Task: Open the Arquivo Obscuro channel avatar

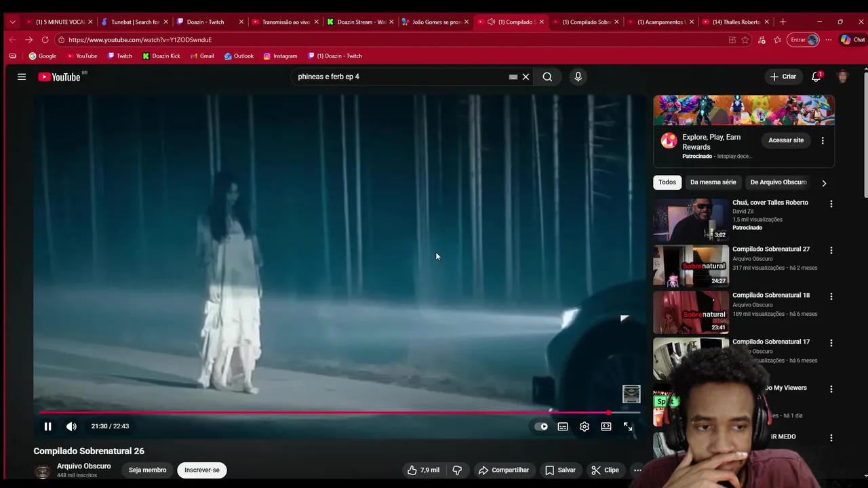Action: tap(43, 471)
